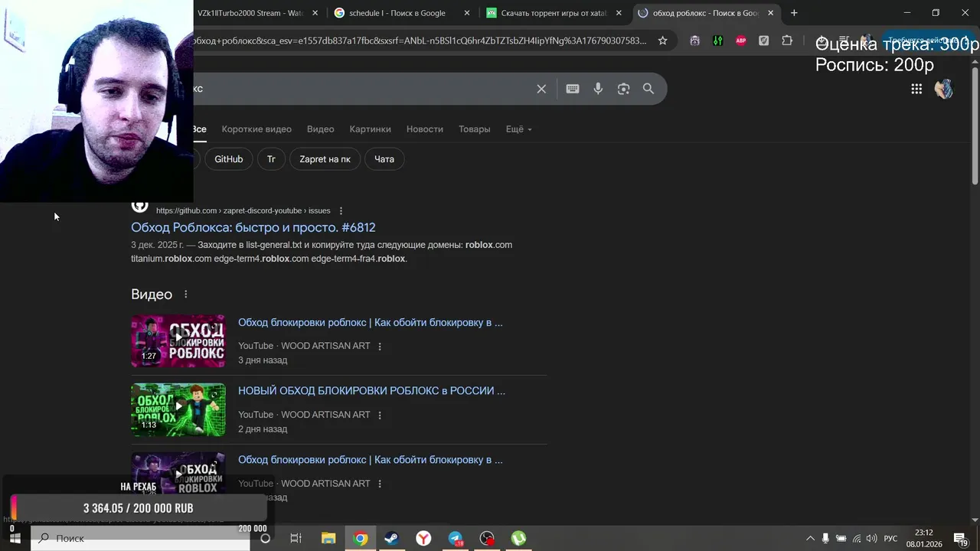Viewport: 980px width, 551px height.
Task: Open the Adblock Plus ABP extension
Action: [740, 41]
